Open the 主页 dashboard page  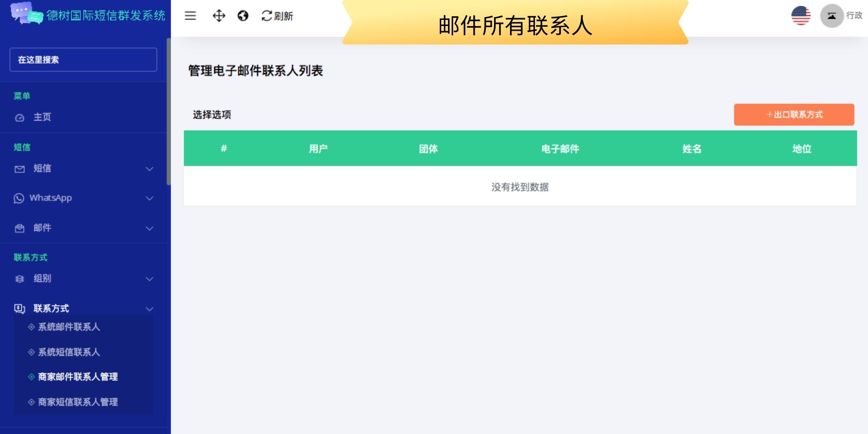coord(42,117)
